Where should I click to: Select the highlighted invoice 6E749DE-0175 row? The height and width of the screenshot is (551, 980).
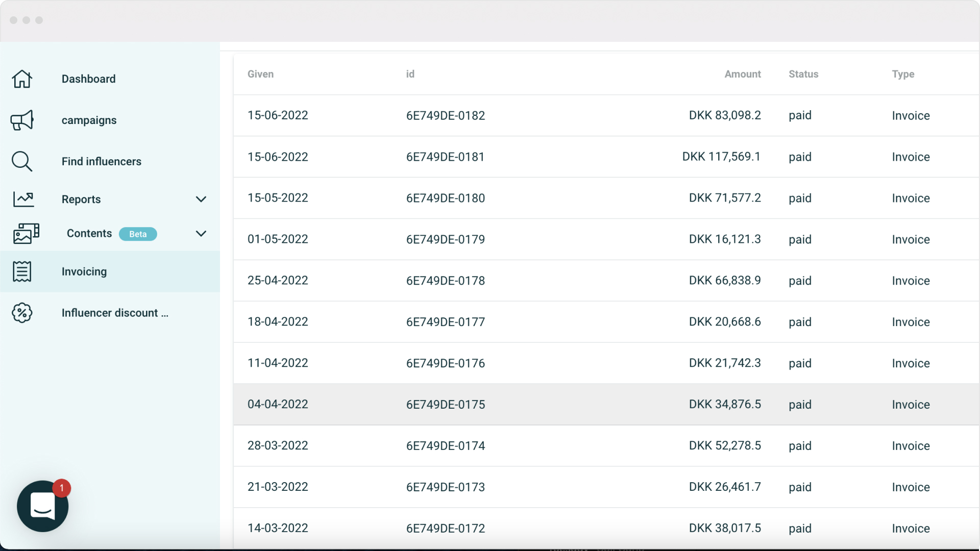[445, 404]
